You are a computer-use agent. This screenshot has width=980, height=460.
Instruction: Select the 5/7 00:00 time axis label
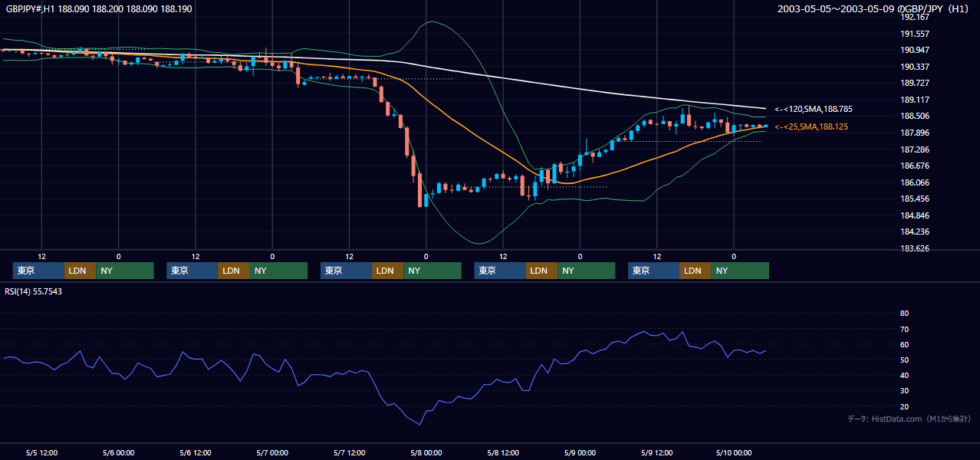click(272, 452)
